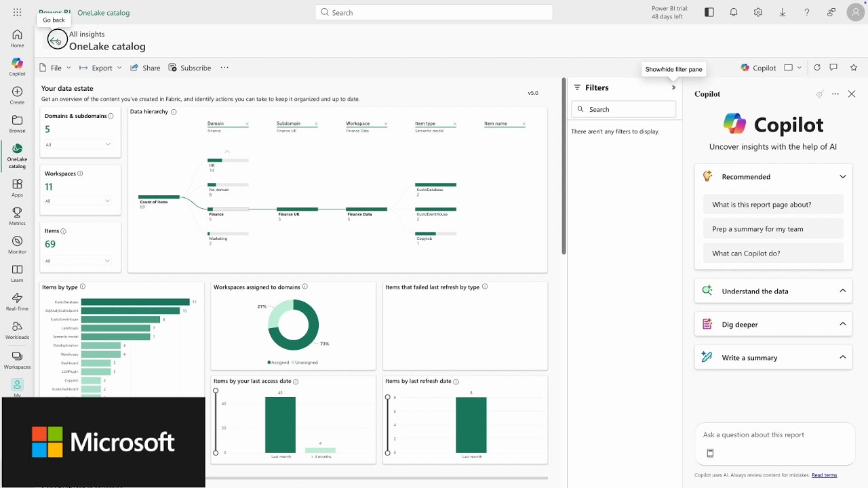This screenshot has width=868, height=488.
Task: Click the Go back arrow button
Action: 57,41
